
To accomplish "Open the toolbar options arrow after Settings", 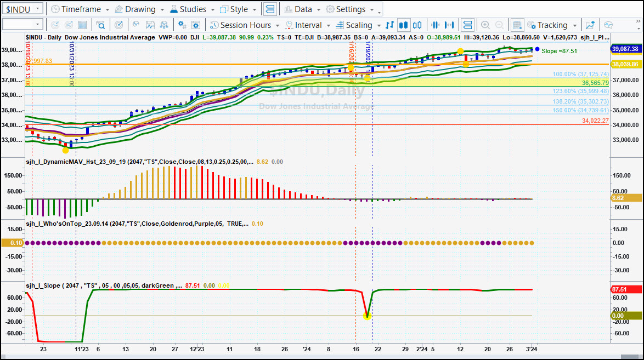I will [379, 12].
